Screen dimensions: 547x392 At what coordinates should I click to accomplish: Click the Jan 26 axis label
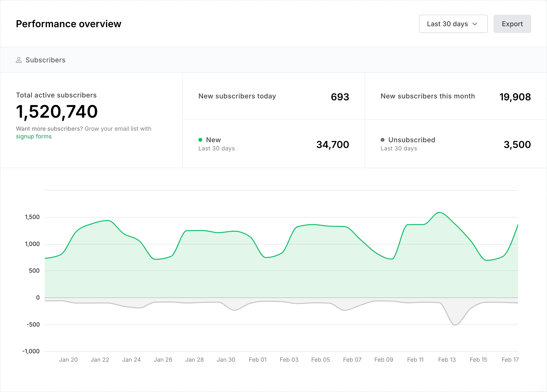tap(163, 360)
